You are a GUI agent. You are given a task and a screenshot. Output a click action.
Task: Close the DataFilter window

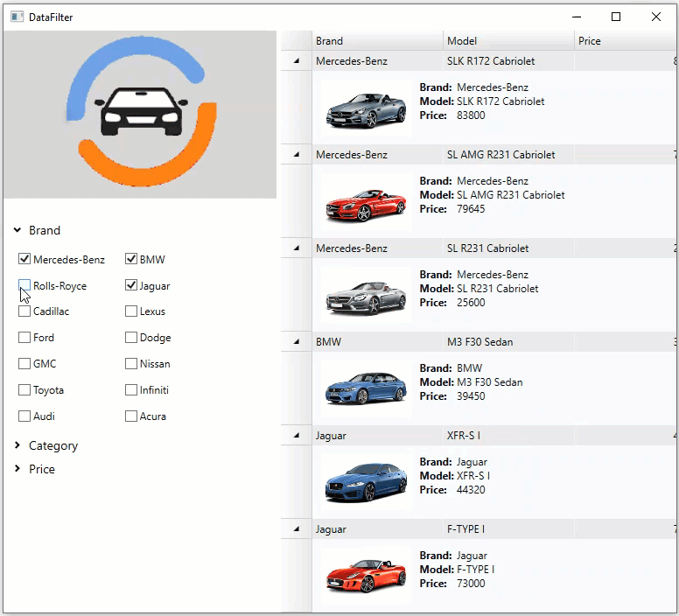656,17
